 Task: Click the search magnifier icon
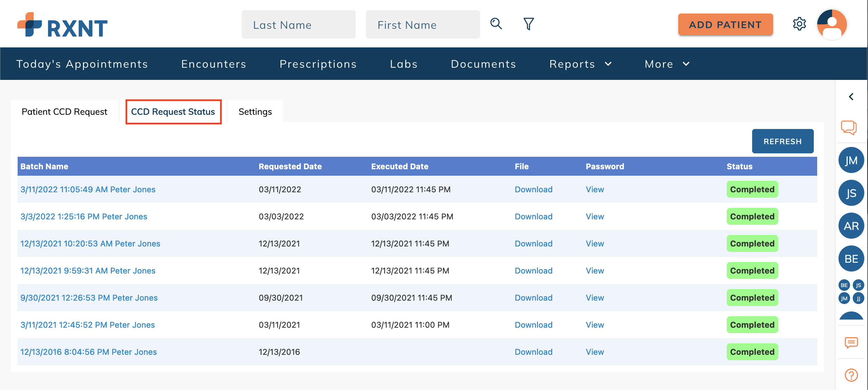[x=496, y=24]
